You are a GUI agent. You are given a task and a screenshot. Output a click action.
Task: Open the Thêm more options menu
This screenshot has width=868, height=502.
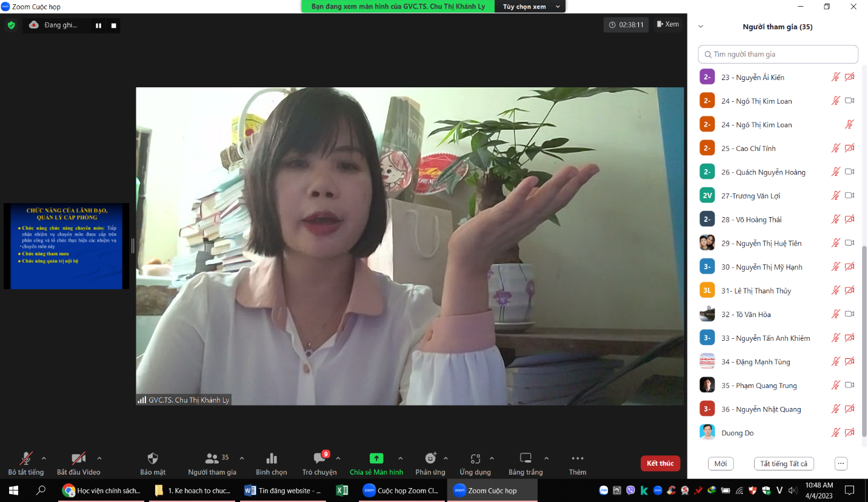click(x=577, y=459)
